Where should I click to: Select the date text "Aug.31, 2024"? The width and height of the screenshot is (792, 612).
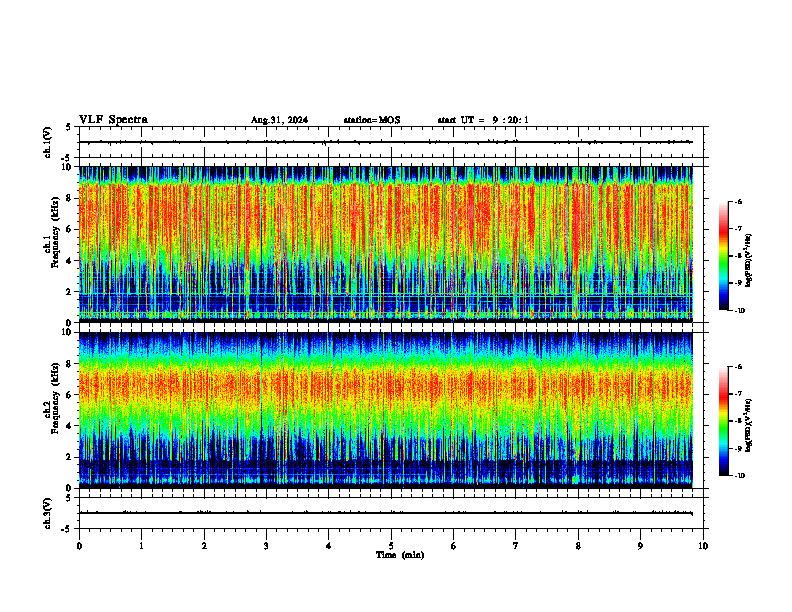click(x=279, y=120)
